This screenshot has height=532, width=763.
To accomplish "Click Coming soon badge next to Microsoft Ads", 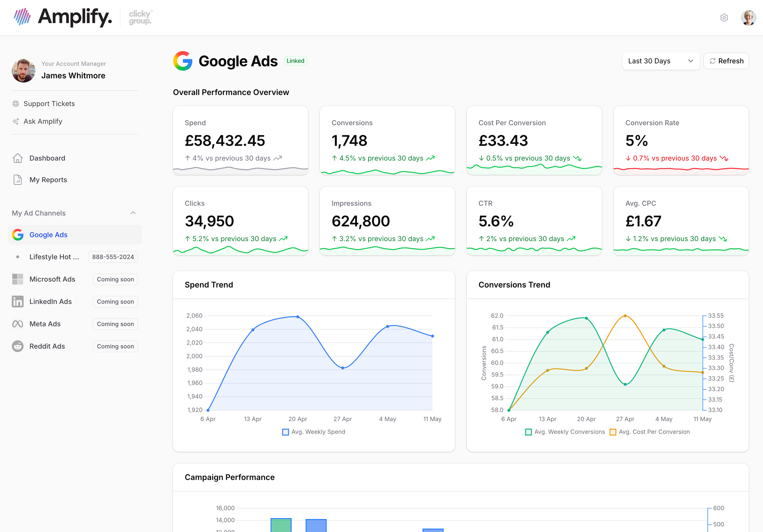I will [x=115, y=279].
